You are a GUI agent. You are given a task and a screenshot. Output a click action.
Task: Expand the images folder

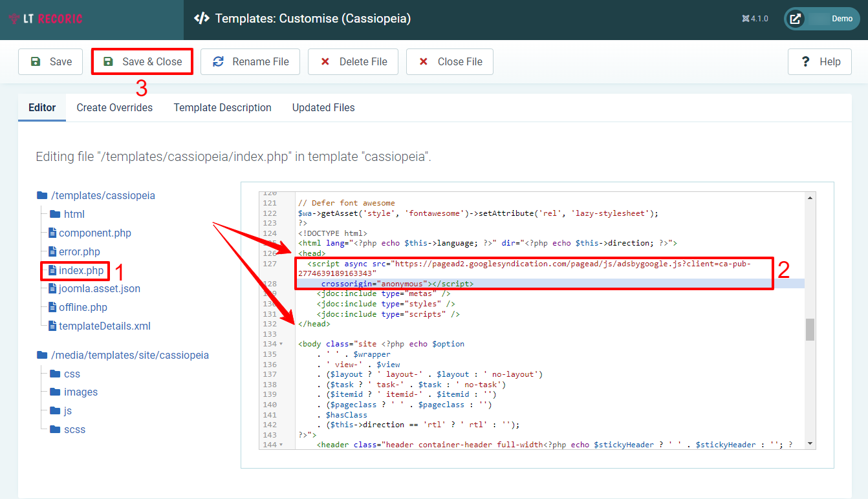pyautogui.click(x=81, y=392)
